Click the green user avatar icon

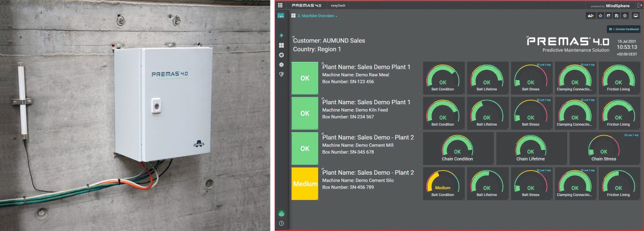(x=281, y=214)
